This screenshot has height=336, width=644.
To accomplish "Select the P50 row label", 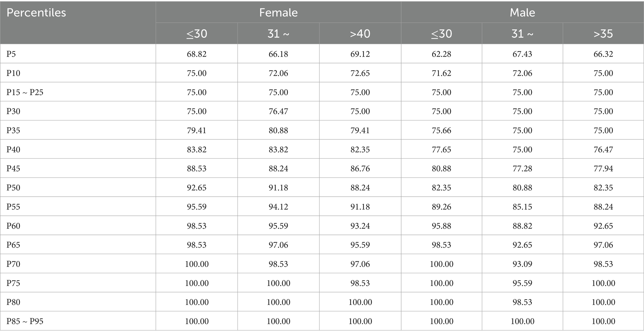I will [13, 188].
